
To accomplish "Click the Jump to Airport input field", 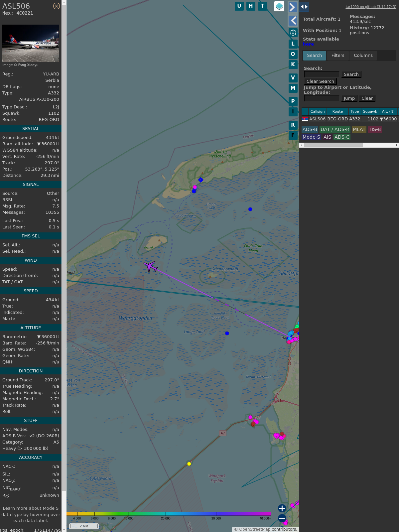I will (x=322, y=98).
